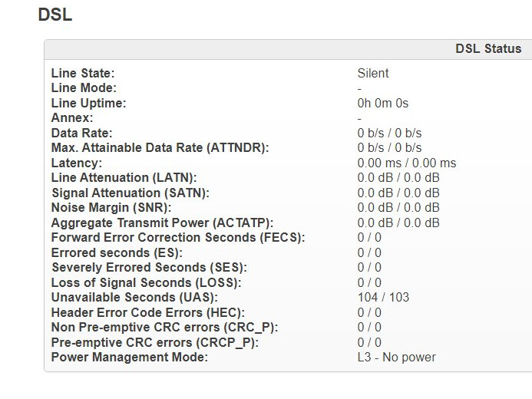
Task: Select the Annex label
Action: (72, 118)
